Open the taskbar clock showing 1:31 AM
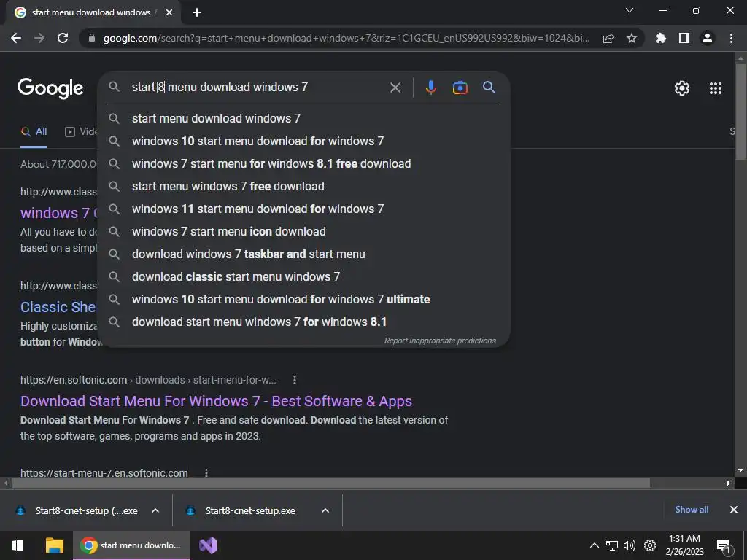The width and height of the screenshot is (747, 560). (x=684, y=545)
